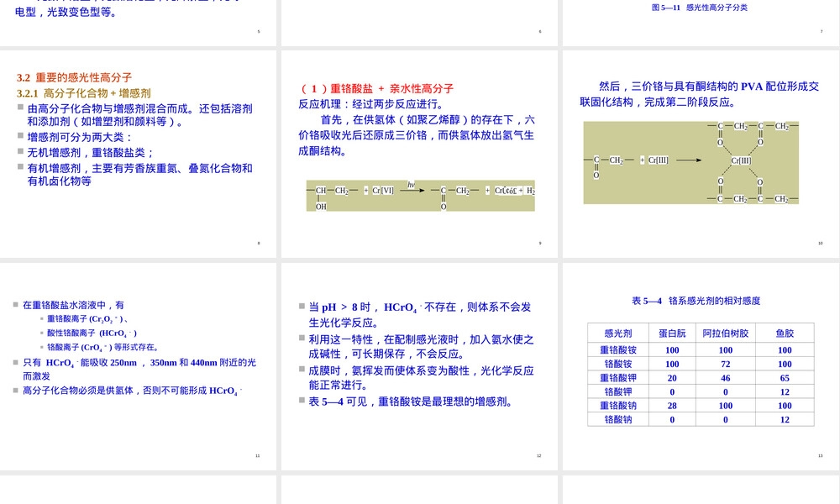
Task: Click the table header 鱼胶
Action: pyautogui.click(x=785, y=333)
